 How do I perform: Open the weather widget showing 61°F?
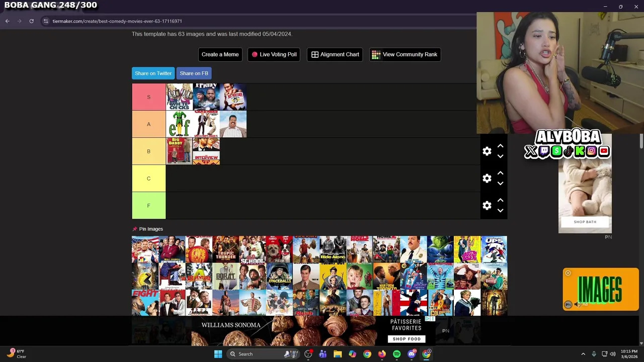tap(17, 354)
